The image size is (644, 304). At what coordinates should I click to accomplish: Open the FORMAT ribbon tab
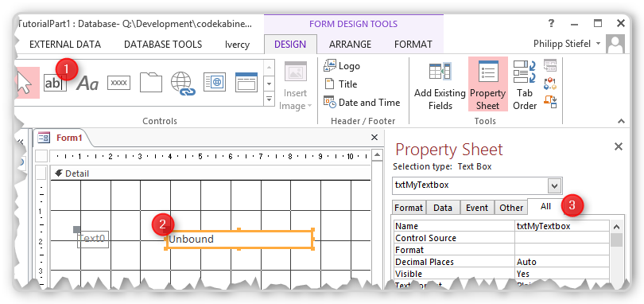tap(413, 45)
